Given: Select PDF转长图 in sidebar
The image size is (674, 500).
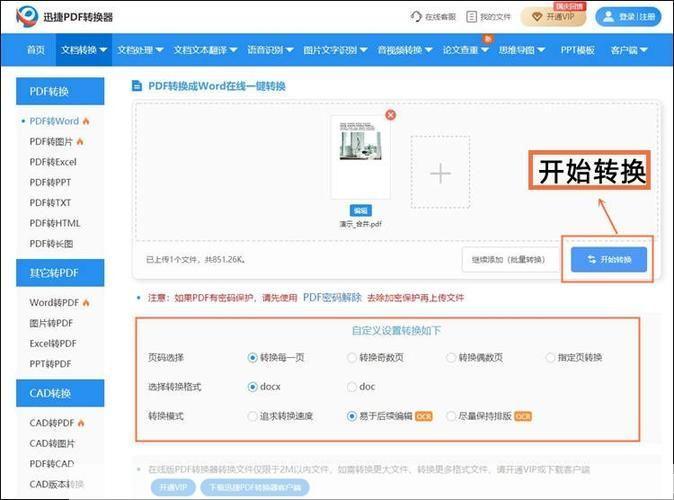Looking at the screenshot, I should [51, 244].
